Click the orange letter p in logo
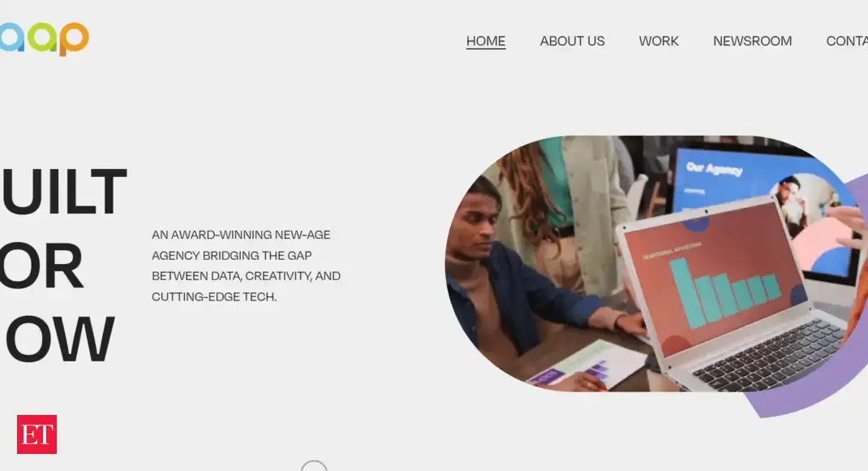 (74, 39)
